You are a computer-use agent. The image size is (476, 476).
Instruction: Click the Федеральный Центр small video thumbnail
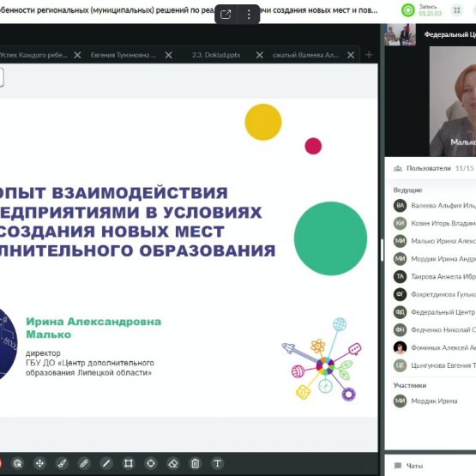[x=401, y=35]
